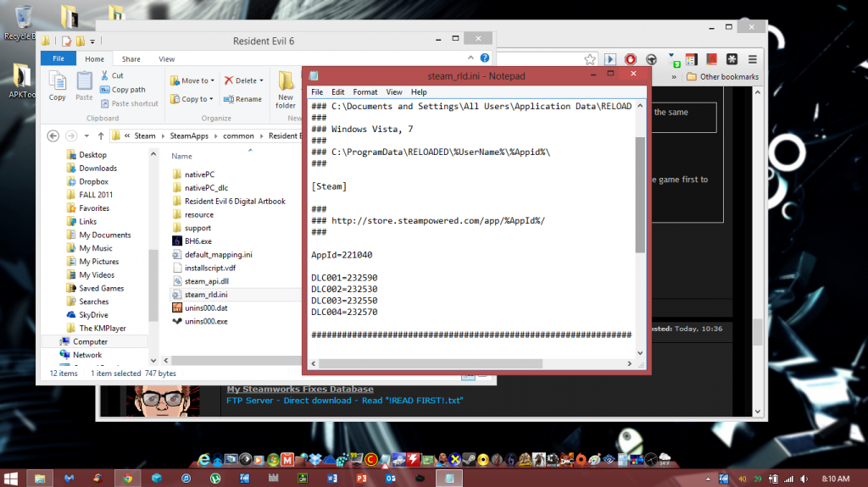
Task: Click the Notepad vertical scrollbar thumb
Action: click(640, 194)
